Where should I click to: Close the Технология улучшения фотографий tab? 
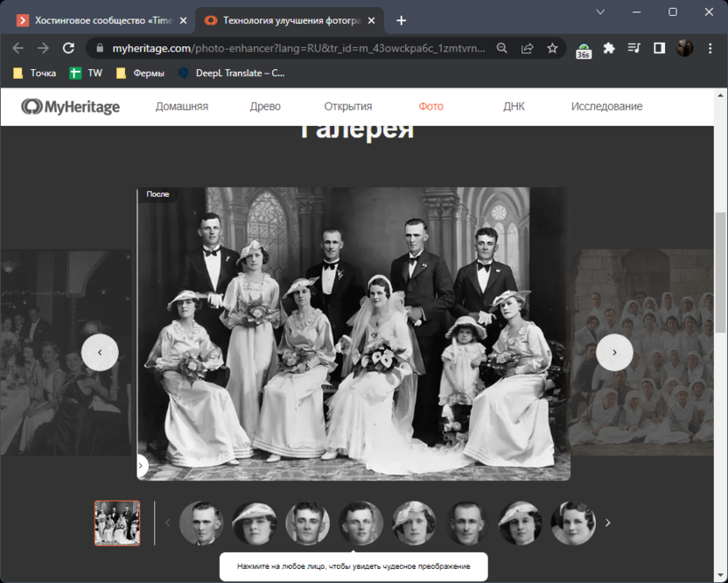coord(371,20)
